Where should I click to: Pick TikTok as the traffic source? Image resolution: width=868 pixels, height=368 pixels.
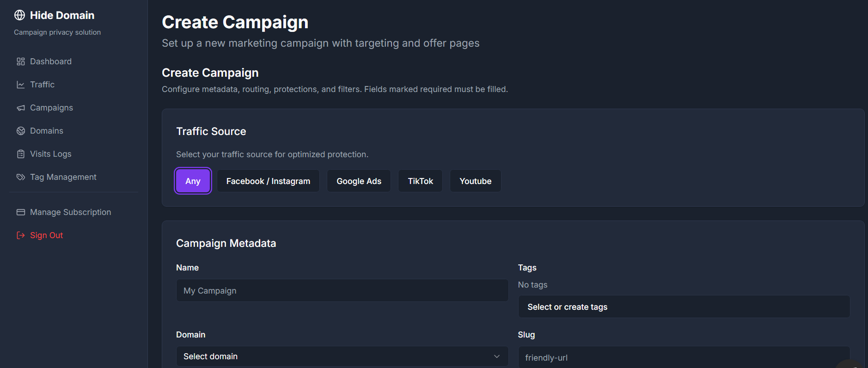pyautogui.click(x=420, y=181)
